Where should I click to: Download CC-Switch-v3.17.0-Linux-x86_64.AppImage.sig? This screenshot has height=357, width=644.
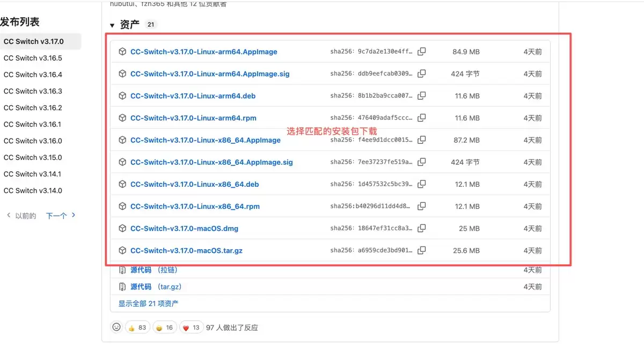point(211,162)
